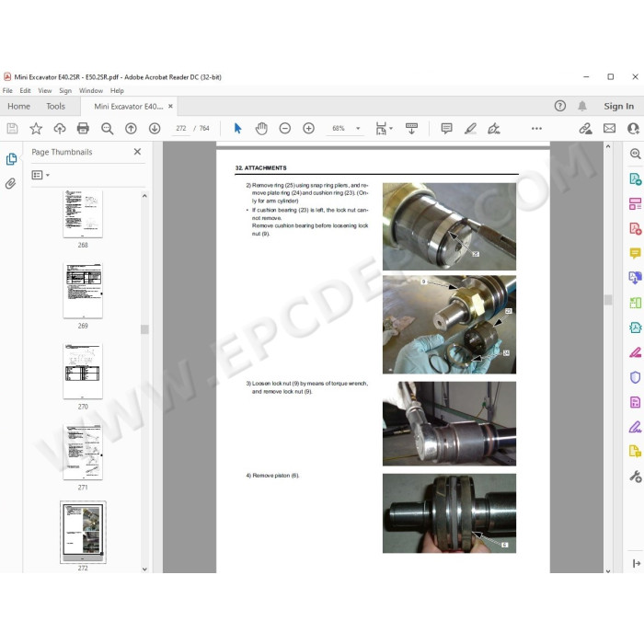The image size is (644, 644).
Task: Open yellow Comment tool in right pane
Action: 635,253
